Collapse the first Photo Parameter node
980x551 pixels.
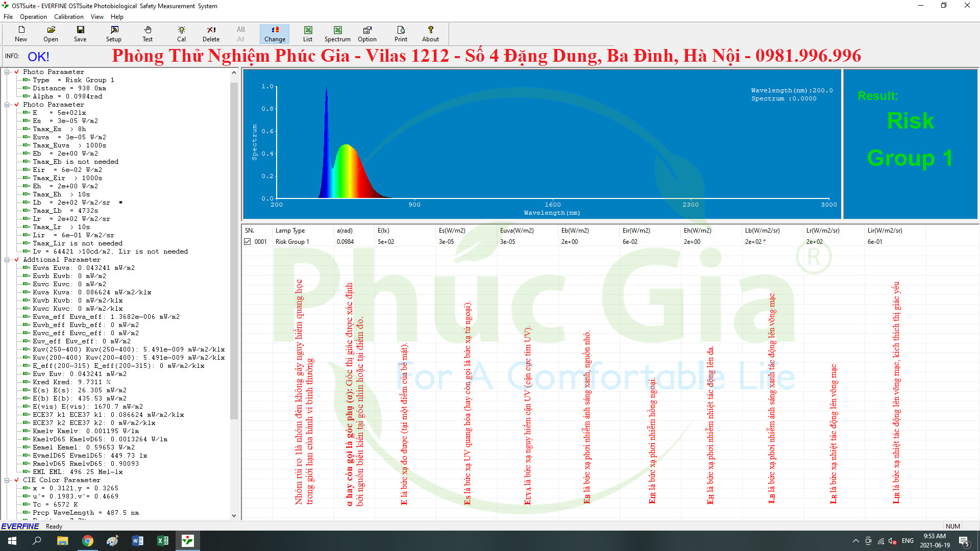[x=7, y=72]
